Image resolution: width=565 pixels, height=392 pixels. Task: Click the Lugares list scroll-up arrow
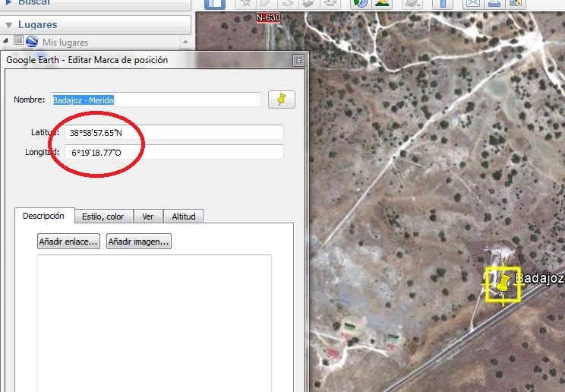click(x=185, y=42)
